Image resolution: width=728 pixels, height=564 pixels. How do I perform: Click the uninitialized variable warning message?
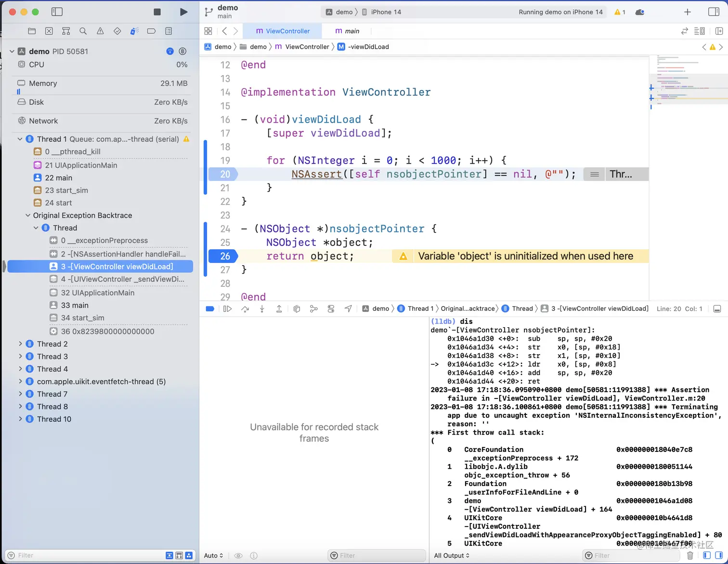pos(520,256)
